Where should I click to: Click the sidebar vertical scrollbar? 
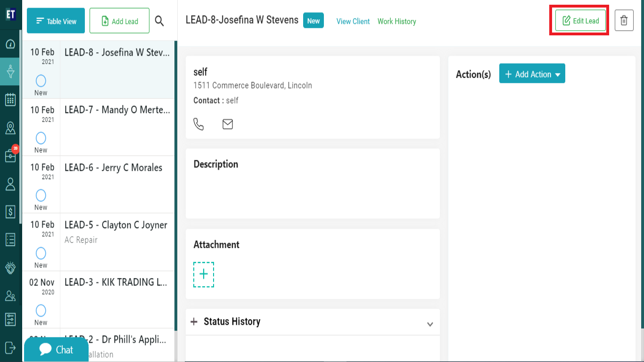click(x=21, y=127)
